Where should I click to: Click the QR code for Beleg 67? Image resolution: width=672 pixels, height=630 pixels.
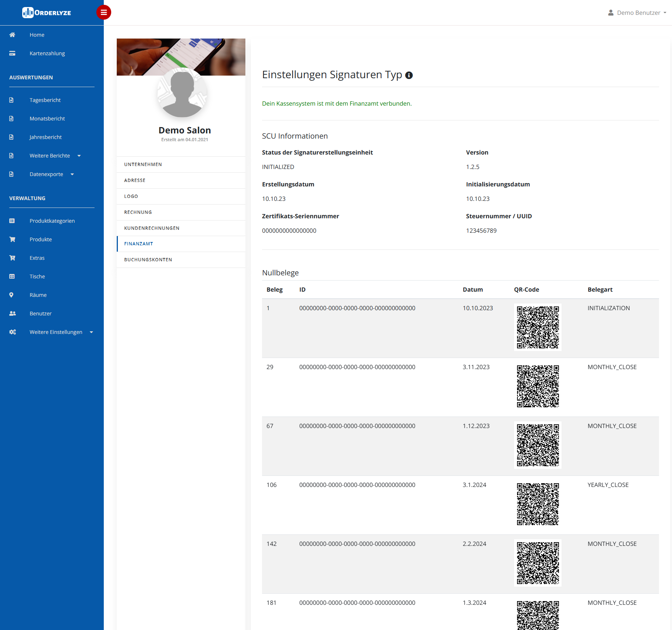(x=538, y=445)
